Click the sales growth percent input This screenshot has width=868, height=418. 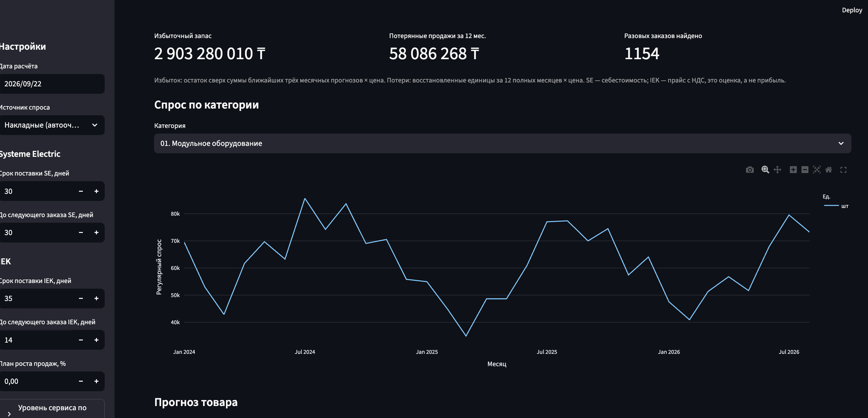[x=37, y=381]
